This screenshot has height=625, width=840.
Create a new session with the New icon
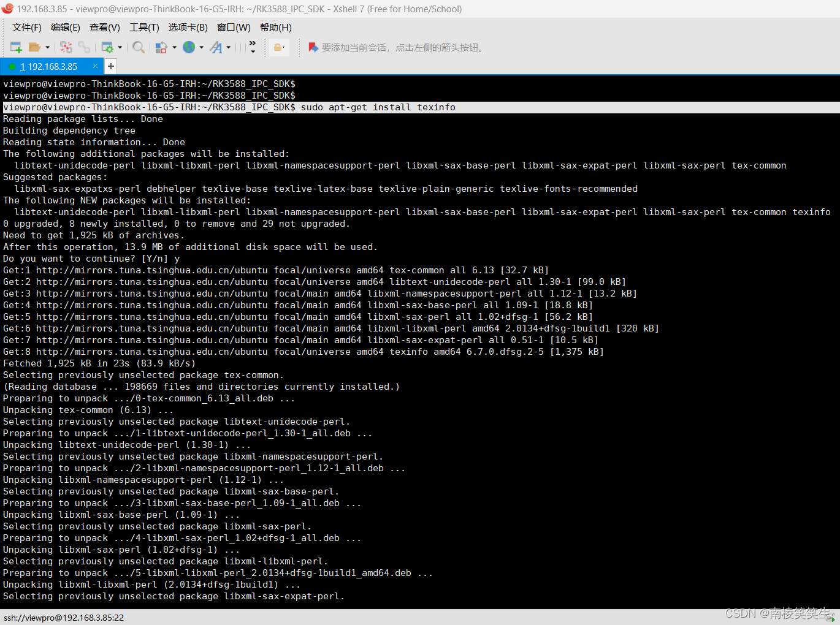click(x=16, y=47)
